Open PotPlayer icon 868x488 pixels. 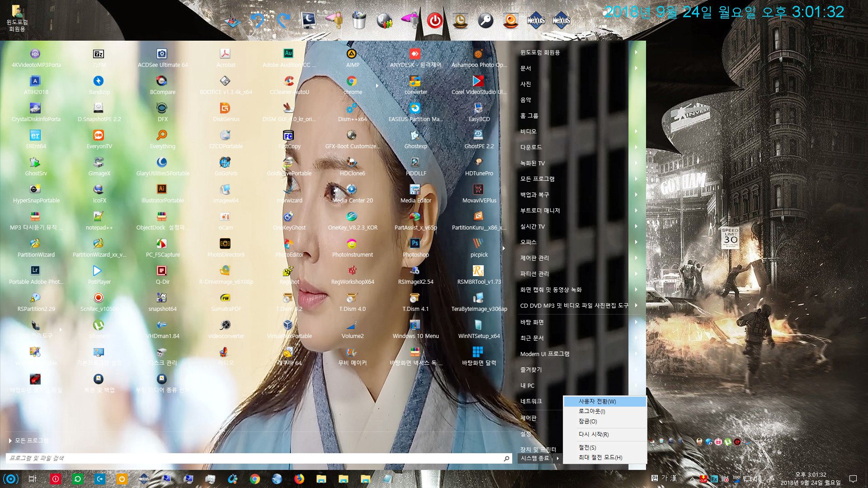pyautogui.click(x=98, y=272)
